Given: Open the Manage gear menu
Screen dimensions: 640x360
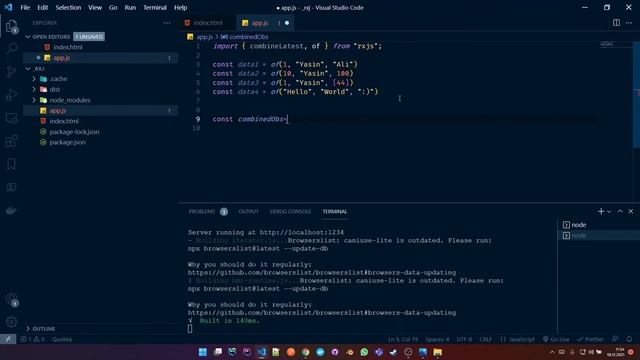Looking at the screenshot, I should [x=11, y=322].
